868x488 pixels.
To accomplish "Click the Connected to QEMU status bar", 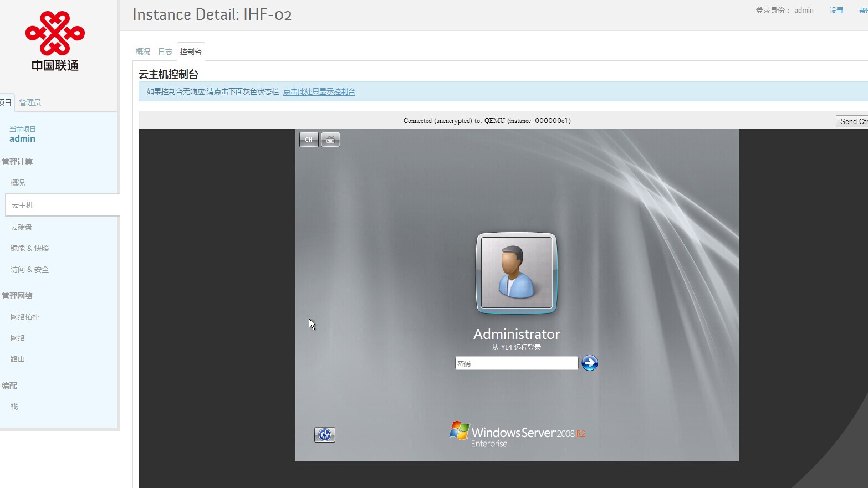I will tap(487, 121).
